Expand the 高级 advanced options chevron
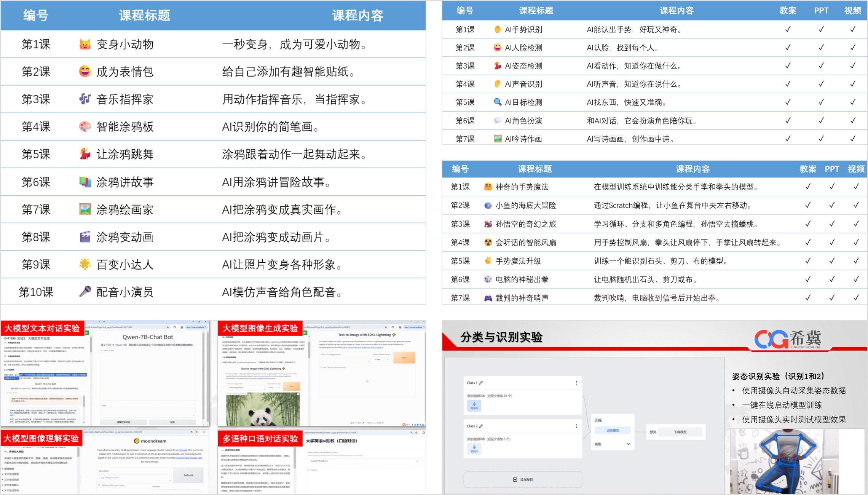The height and width of the screenshot is (495, 868). pos(629,444)
